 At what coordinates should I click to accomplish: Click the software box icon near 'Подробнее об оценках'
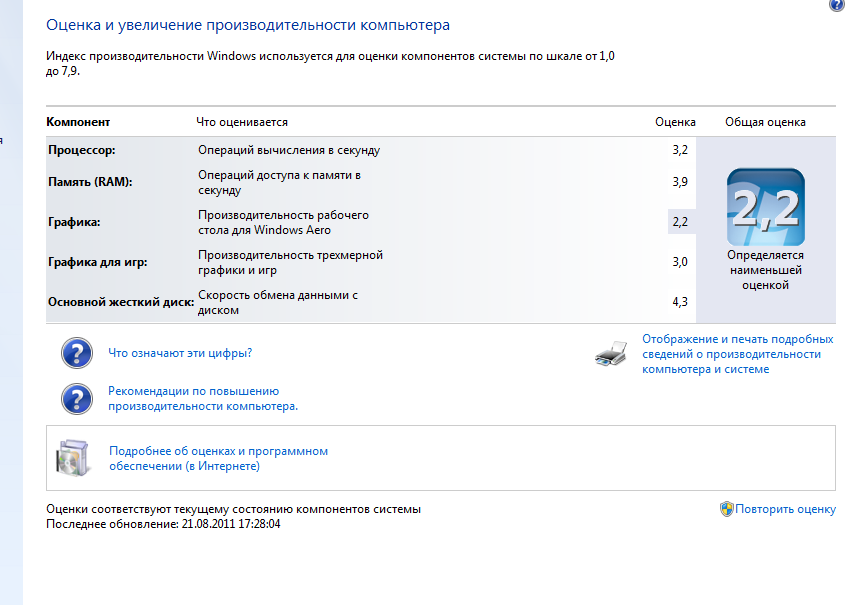coord(72,458)
